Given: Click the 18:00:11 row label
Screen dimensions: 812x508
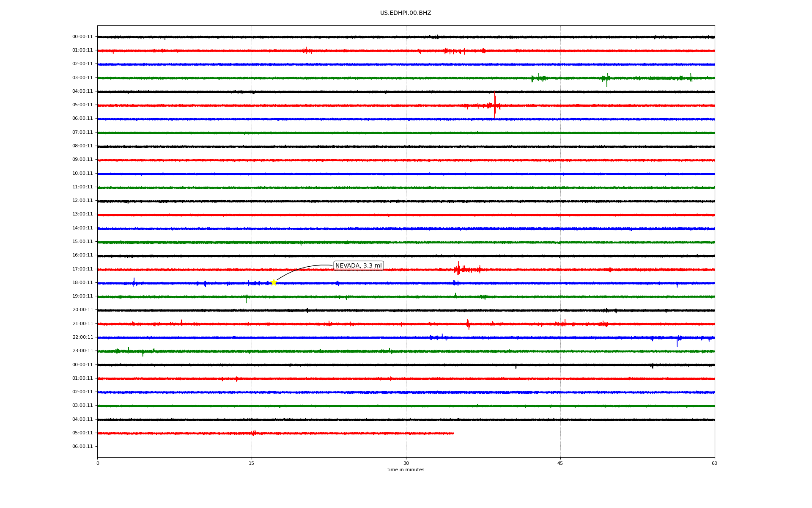Looking at the screenshot, I should pyautogui.click(x=82, y=282).
